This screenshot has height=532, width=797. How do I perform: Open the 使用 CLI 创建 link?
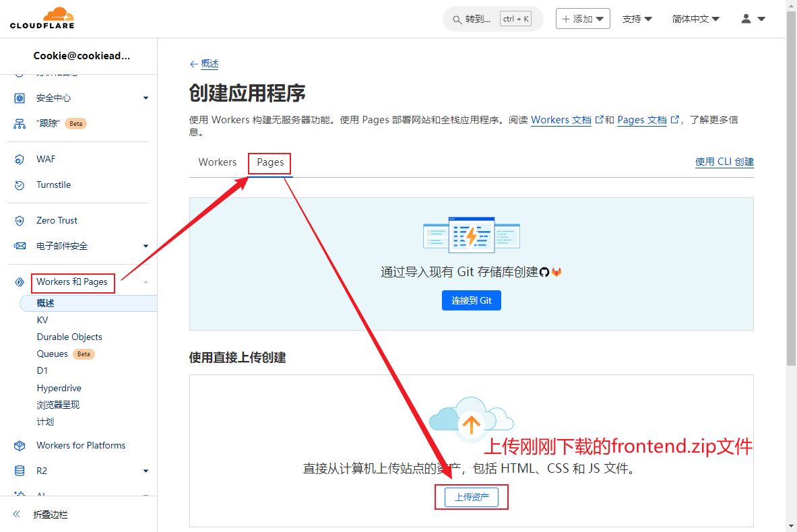pyautogui.click(x=724, y=162)
